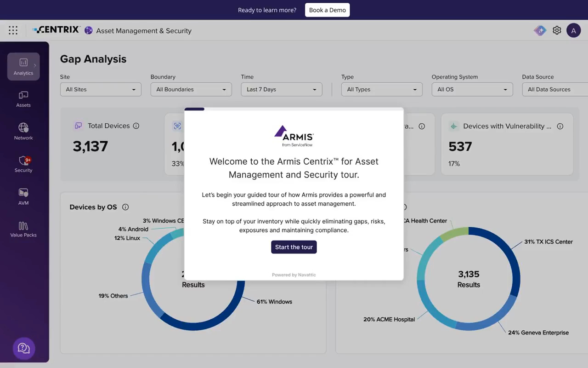Open Security in the sidebar
The width and height of the screenshot is (588, 368).
[23, 164]
